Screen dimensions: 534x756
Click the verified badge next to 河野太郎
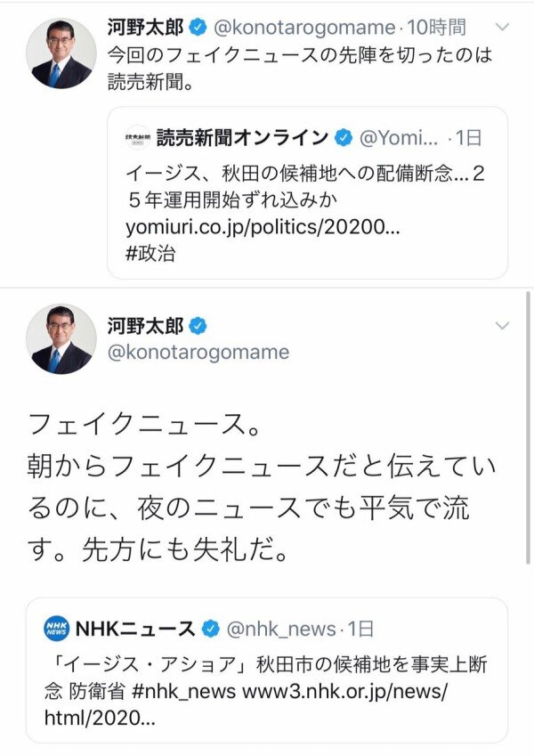198,28
